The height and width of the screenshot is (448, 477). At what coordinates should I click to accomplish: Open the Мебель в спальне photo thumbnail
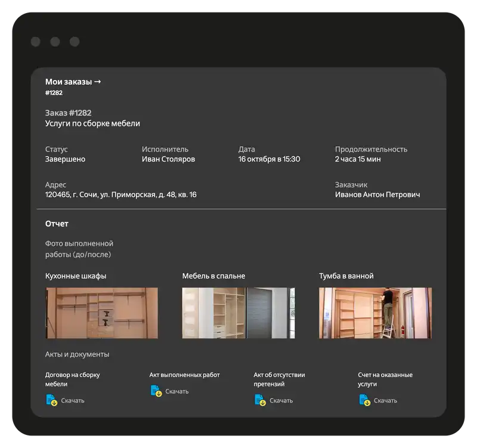(238, 313)
